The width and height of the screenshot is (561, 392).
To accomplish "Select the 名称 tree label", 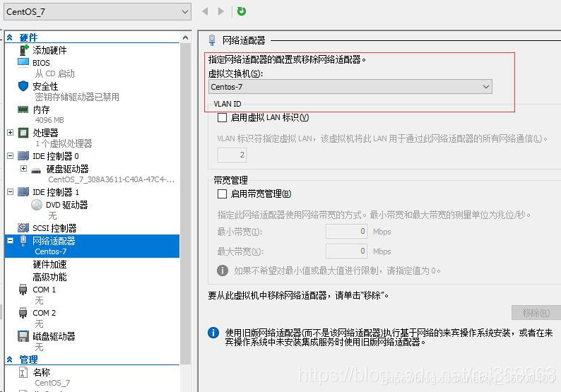I will point(41,372).
